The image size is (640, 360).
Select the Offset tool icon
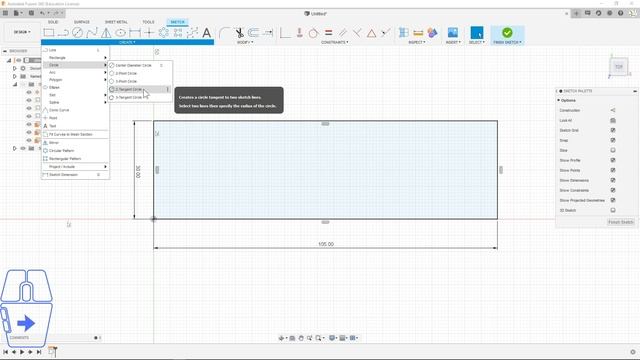point(253,33)
